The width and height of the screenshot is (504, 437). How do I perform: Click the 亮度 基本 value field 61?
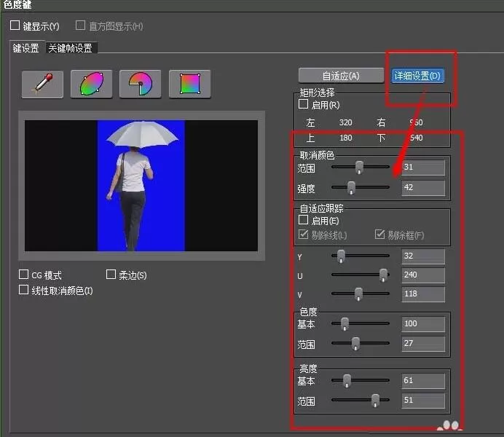423,381
